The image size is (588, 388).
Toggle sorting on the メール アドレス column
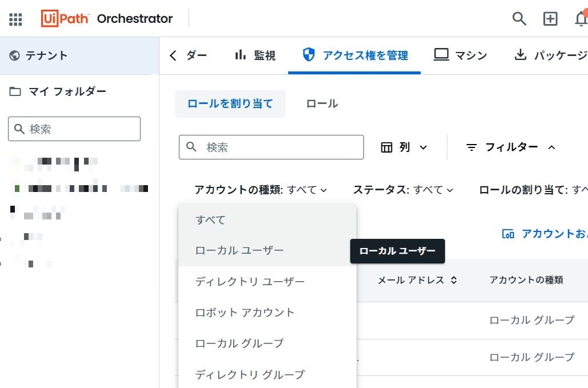[x=453, y=280]
